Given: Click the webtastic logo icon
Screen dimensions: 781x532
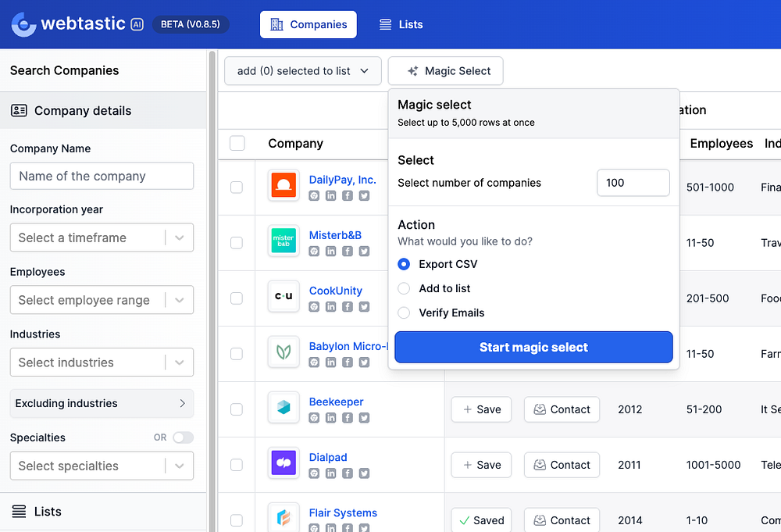Looking at the screenshot, I should pos(23,24).
